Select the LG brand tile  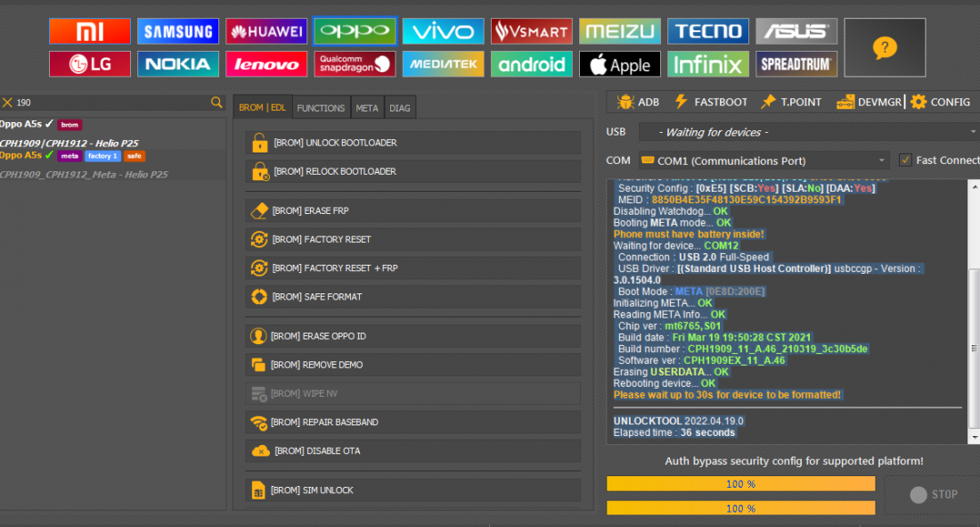coord(90,64)
